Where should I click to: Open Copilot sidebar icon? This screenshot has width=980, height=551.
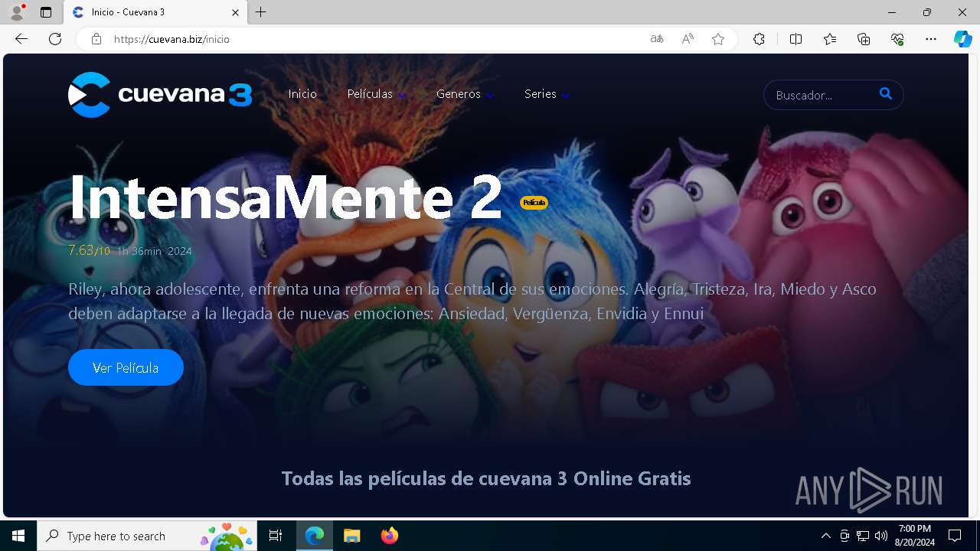click(962, 39)
